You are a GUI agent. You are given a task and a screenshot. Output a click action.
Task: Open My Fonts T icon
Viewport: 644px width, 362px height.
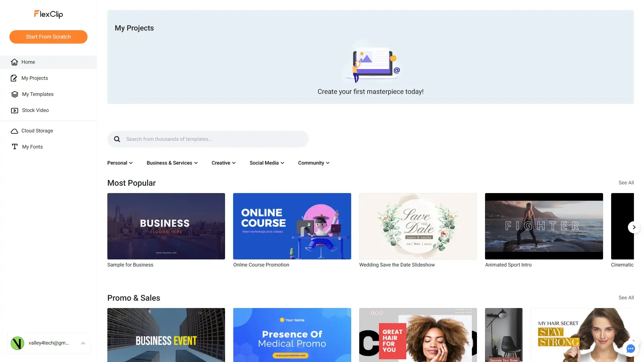(x=14, y=147)
